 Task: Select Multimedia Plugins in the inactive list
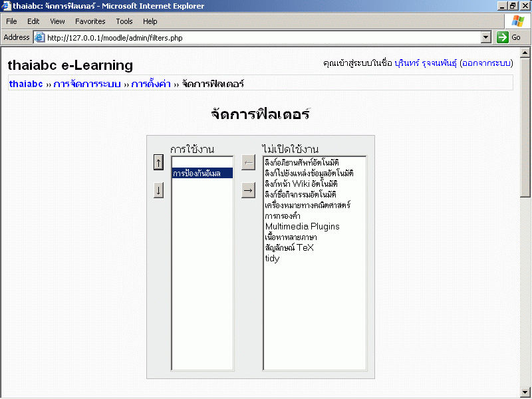click(302, 227)
